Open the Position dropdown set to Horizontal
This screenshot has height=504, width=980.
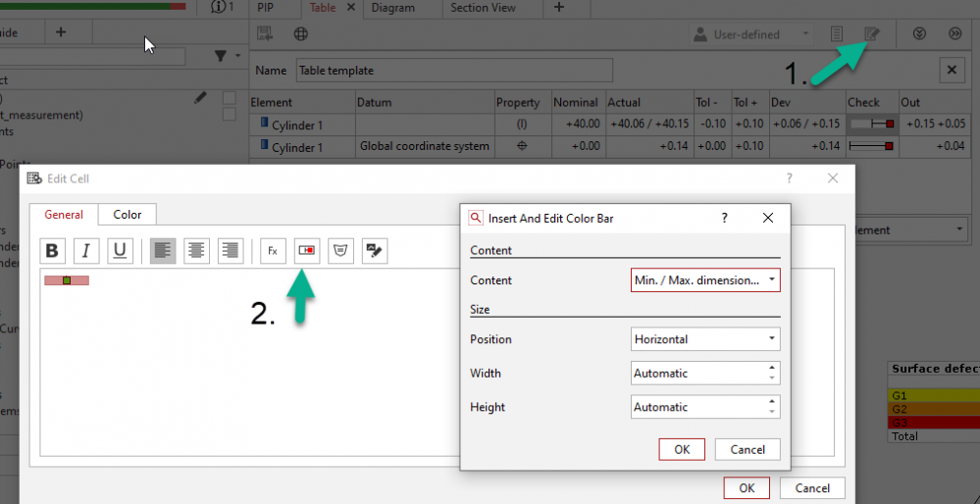pyautogui.click(x=705, y=339)
